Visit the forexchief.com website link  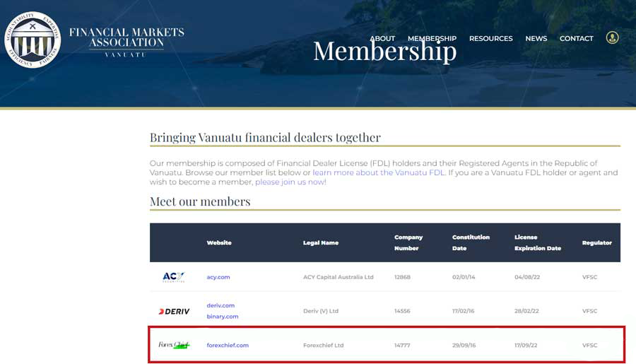tap(228, 345)
